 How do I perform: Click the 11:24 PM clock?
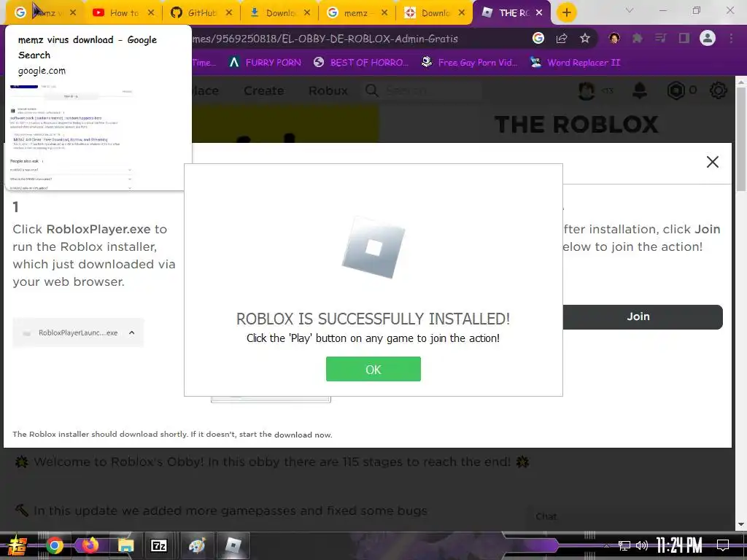(679, 545)
